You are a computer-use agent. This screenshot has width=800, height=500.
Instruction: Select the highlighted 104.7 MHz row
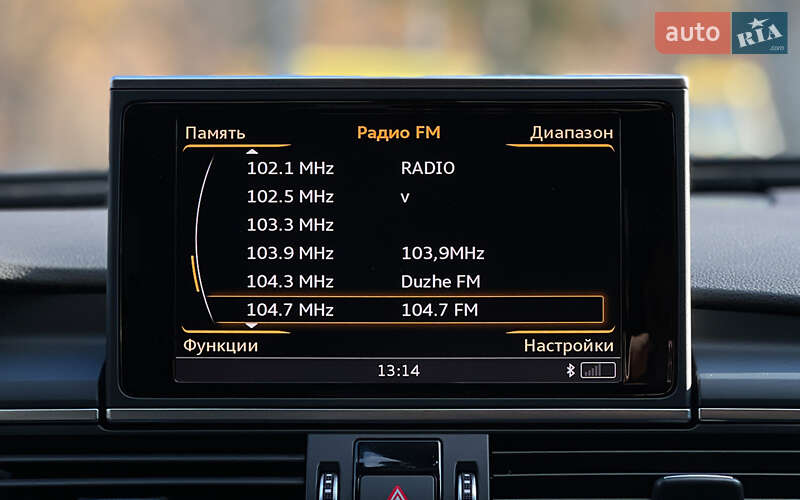[x=406, y=310]
